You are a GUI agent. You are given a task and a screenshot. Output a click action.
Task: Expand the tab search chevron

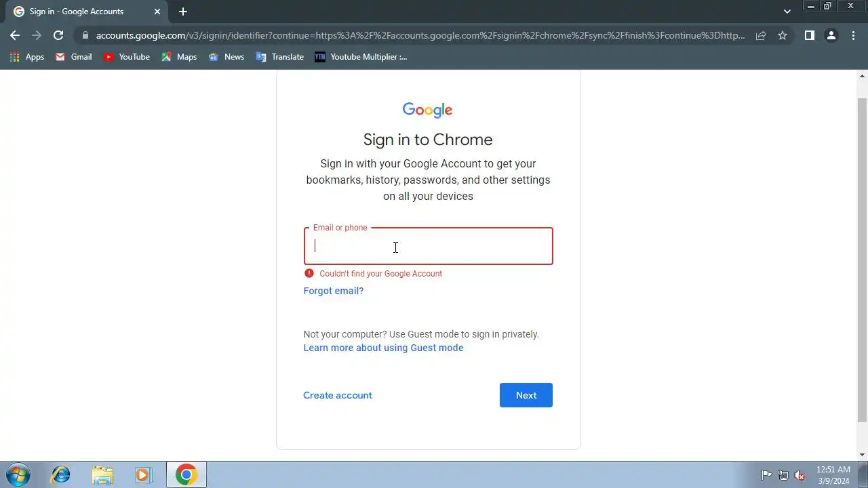787,12
